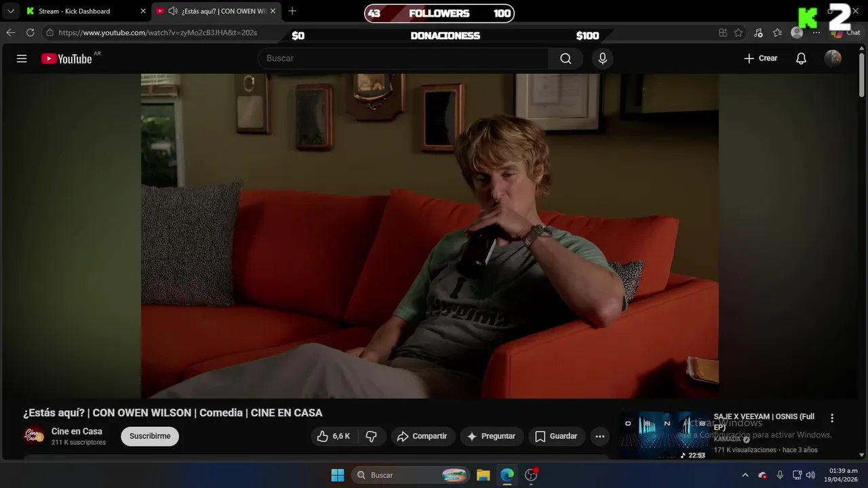Add this page to favorites star
The width and height of the screenshot is (868, 488).
pyautogui.click(x=738, y=33)
